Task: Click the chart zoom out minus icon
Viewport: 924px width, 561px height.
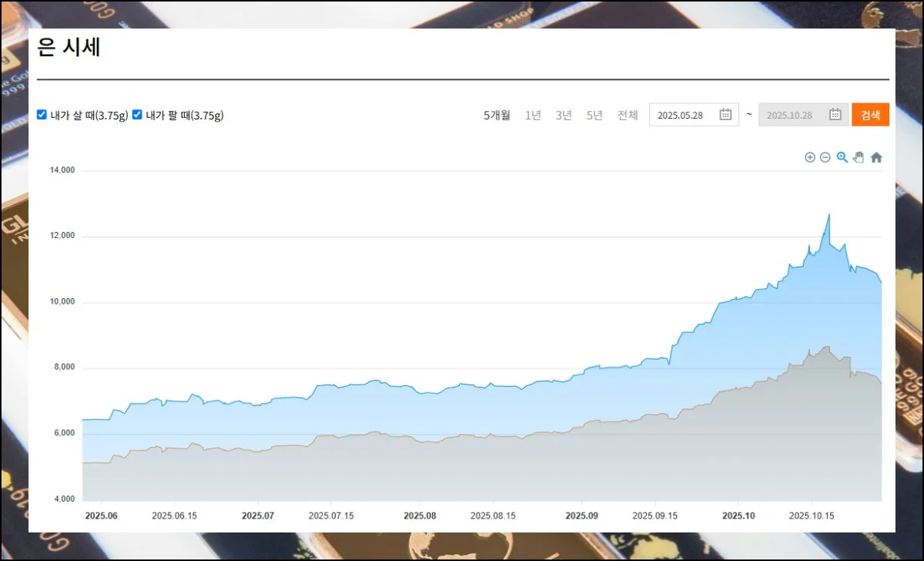Action: 825,157
